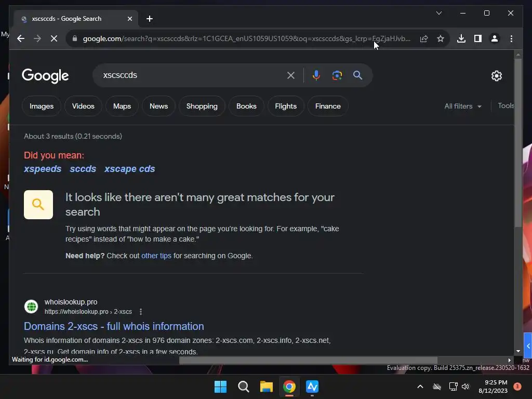Click the scrollbar up arrow

point(518,54)
